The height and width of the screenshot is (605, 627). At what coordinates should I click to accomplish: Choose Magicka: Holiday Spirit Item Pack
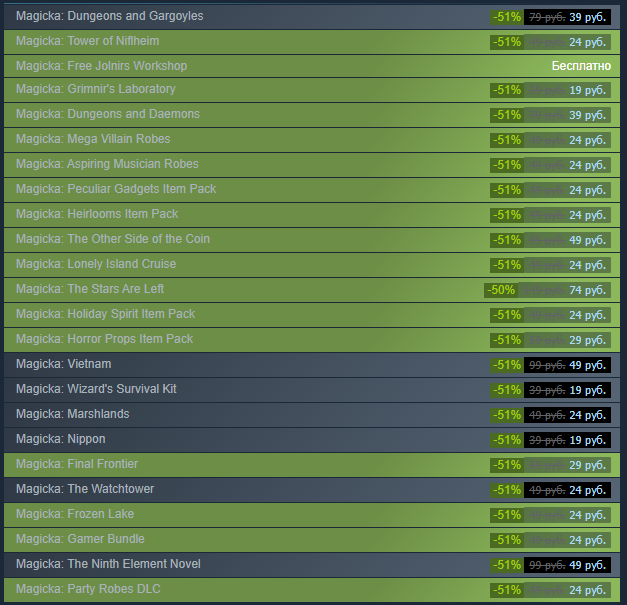tap(312, 315)
